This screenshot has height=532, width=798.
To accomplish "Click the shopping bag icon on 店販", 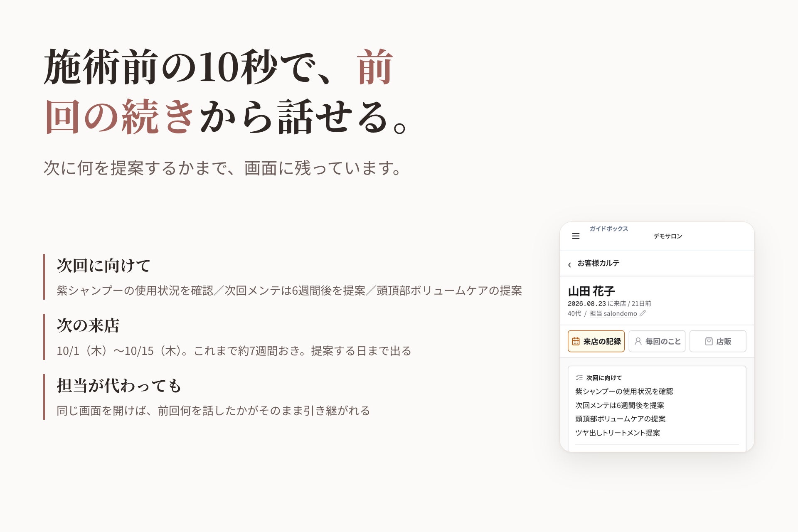I will [x=709, y=341].
